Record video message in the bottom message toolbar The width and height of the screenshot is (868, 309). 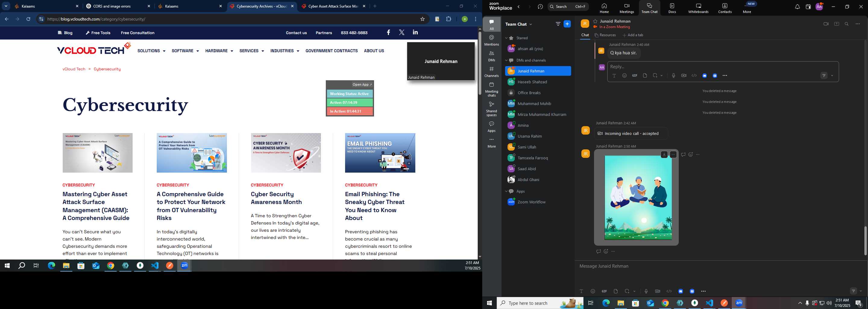click(x=657, y=291)
